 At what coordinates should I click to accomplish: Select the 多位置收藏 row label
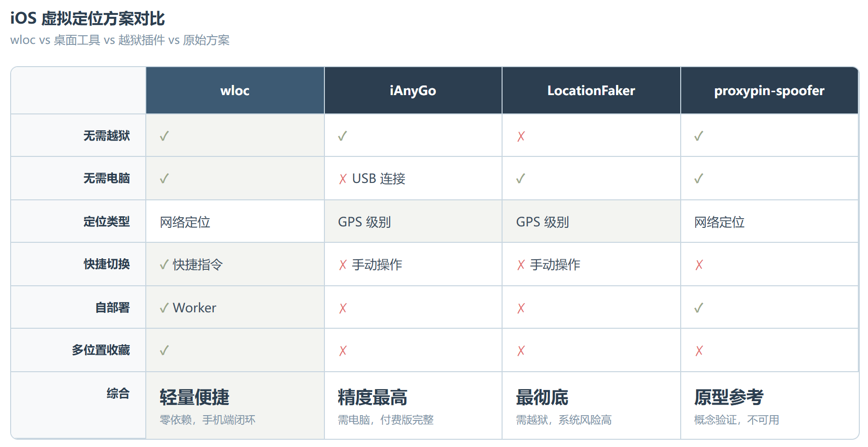click(x=101, y=350)
